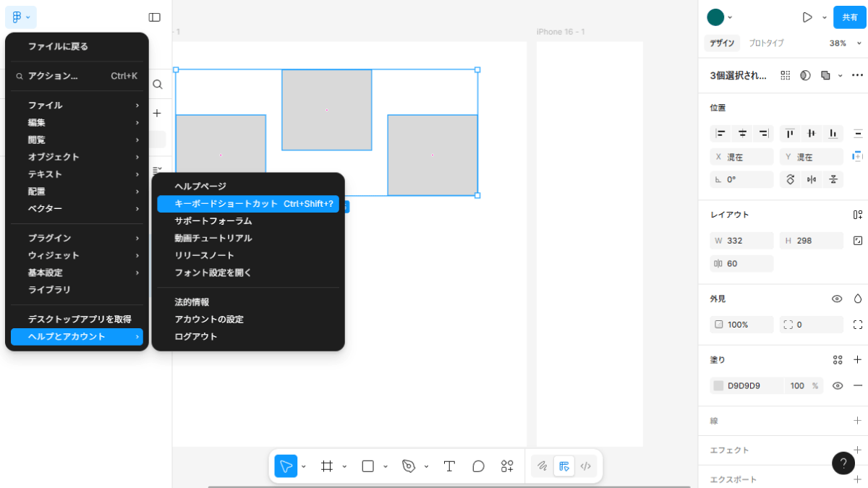The height and width of the screenshot is (488, 868).
Task: Select the Comment tool in toolbar
Action: tap(478, 466)
